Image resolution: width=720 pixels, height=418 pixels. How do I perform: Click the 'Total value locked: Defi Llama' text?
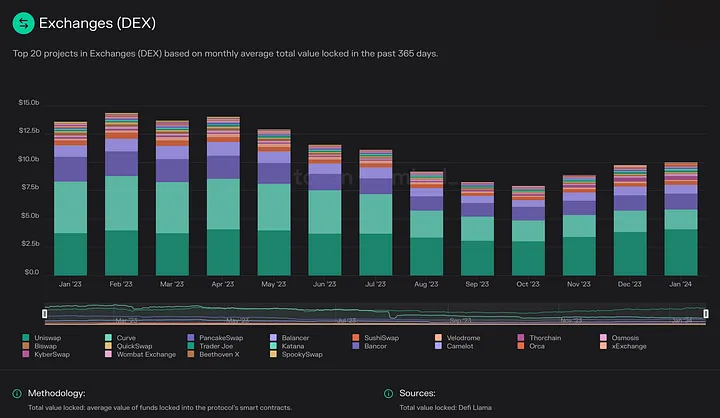coord(445,407)
